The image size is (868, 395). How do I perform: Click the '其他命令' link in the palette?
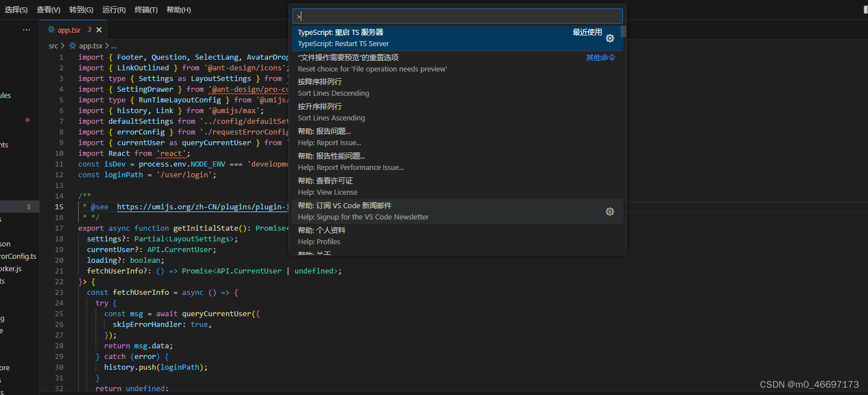click(x=600, y=57)
